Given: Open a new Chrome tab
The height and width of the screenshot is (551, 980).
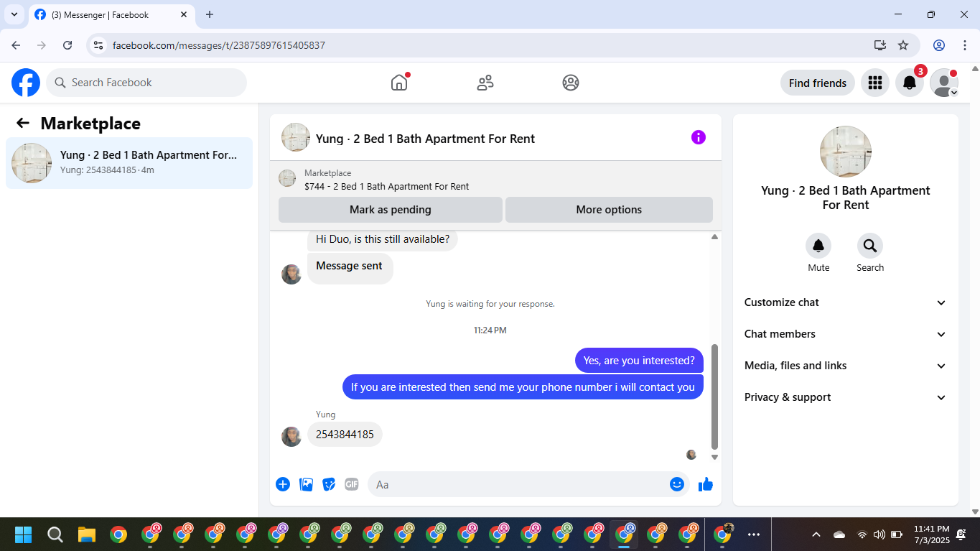Looking at the screenshot, I should [210, 14].
